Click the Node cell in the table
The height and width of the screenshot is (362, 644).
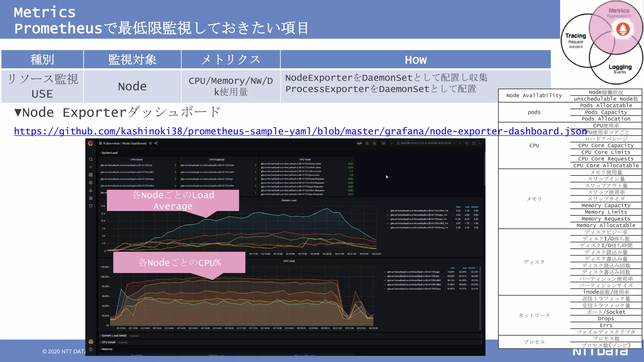pyautogui.click(x=132, y=86)
